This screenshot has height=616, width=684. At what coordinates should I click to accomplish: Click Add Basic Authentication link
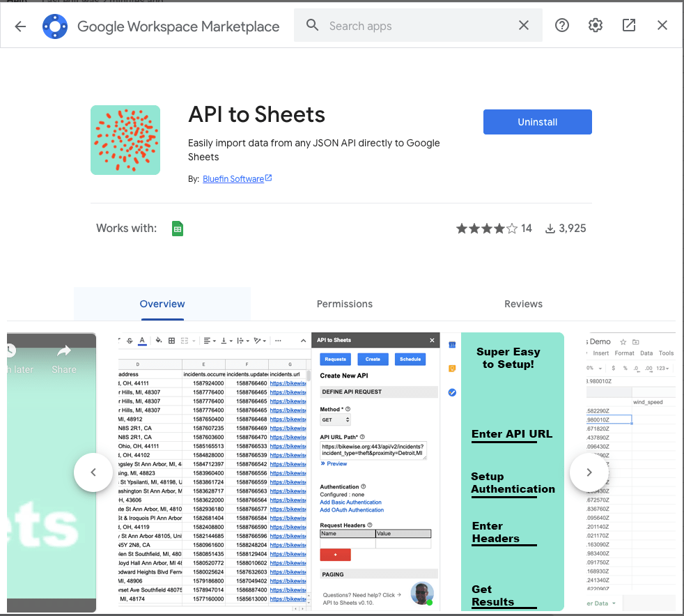(x=351, y=502)
